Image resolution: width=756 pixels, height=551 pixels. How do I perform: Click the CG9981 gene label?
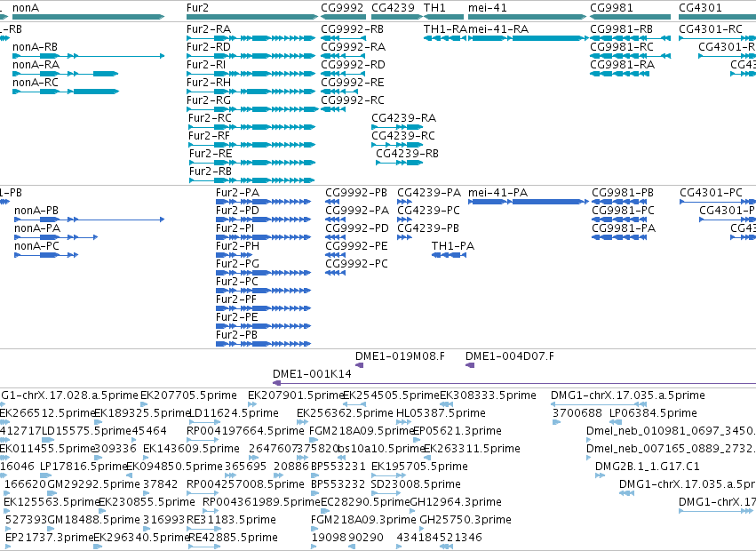(x=611, y=8)
